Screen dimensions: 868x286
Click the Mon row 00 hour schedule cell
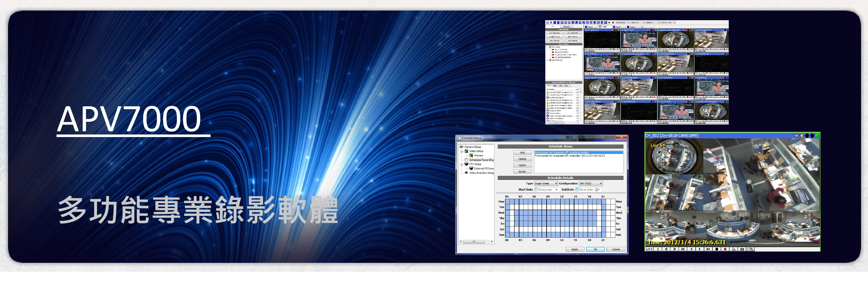tap(507, 202)
